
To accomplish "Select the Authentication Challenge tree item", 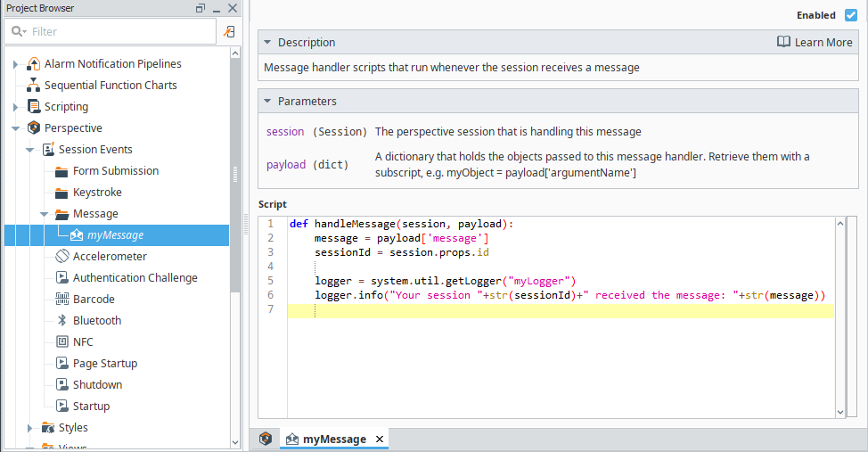I will (x=135, y=277).
